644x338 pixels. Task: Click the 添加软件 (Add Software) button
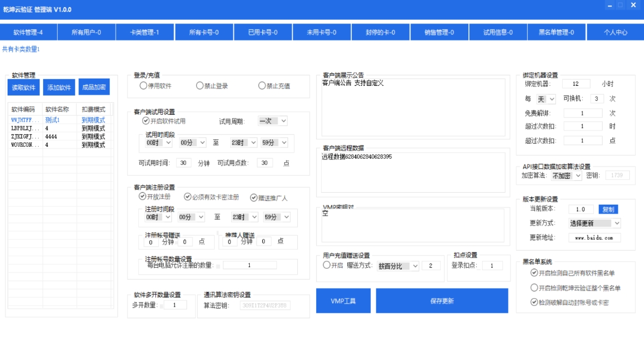(58, 87)
